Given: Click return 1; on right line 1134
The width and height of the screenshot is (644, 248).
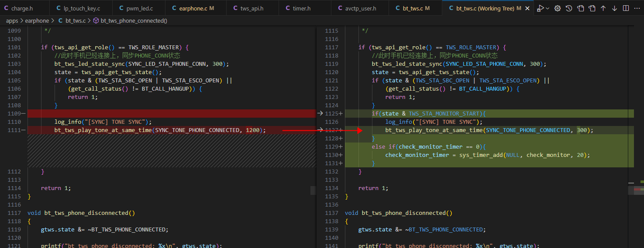Looking at the screenshot, I should coord(373,188).
